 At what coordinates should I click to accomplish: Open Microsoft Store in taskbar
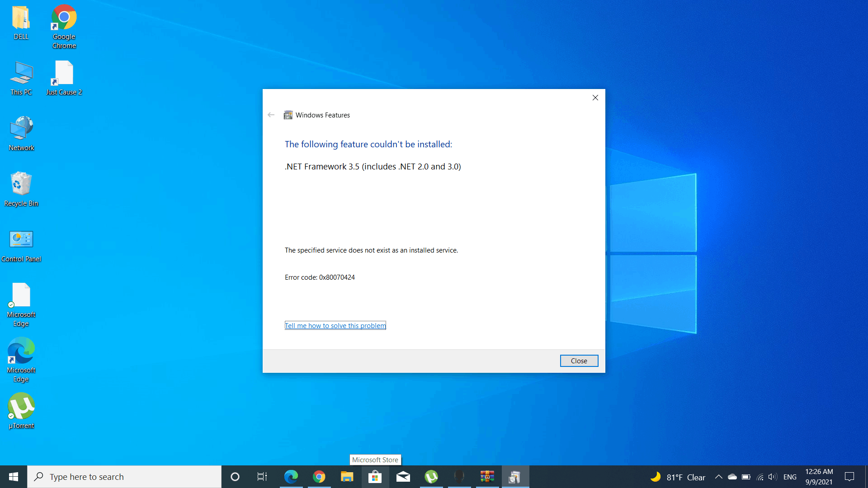pos(375,477)
